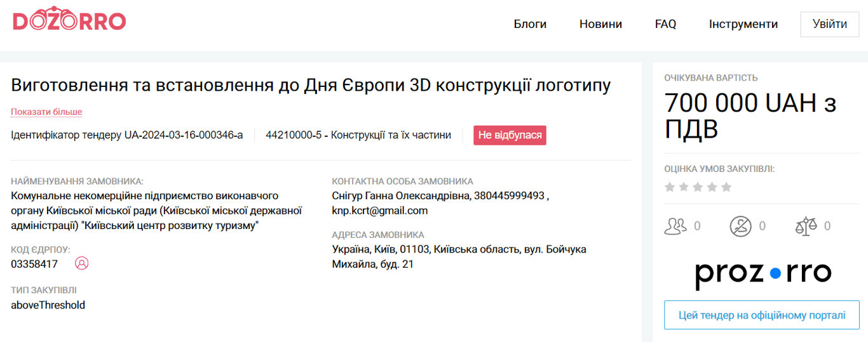The height and width of the screenshot is (342, 868).
Task: Click the procurement type aboveThreshold
Action: [x=48, y=305]
